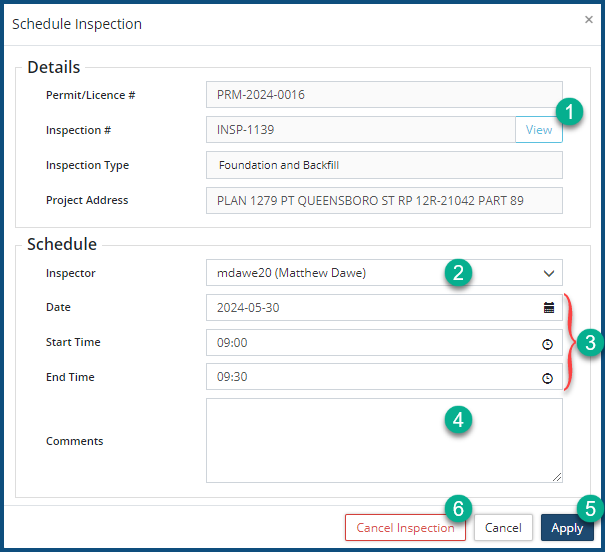Click the green callout marker number 4

[x=458, y=420]
